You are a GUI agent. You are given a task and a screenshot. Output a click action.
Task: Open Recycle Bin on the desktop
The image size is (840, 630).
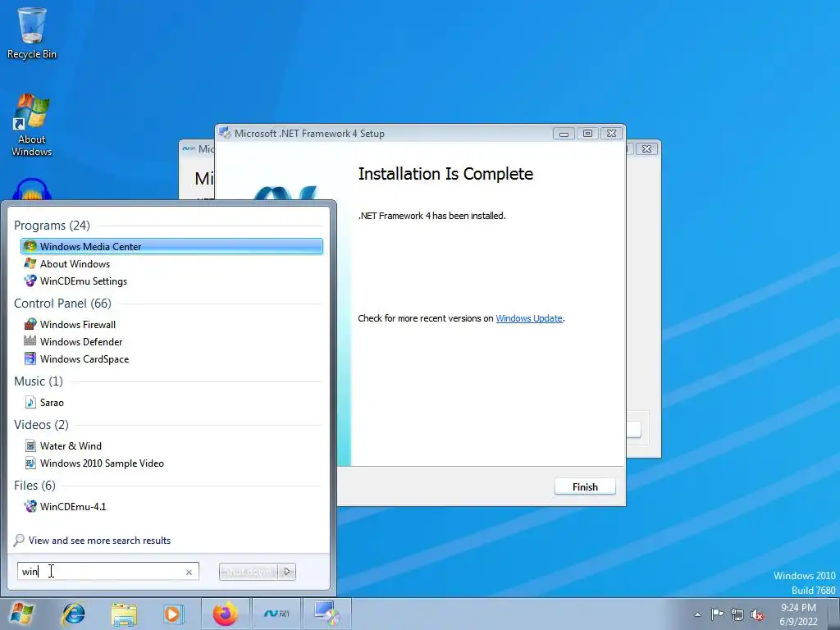click(32, 33)
